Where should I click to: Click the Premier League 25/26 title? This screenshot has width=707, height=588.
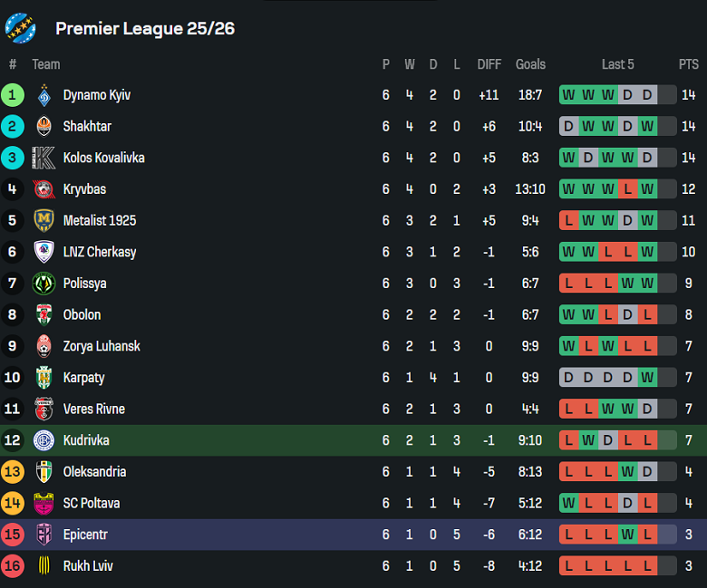click(x=145, y=28)
